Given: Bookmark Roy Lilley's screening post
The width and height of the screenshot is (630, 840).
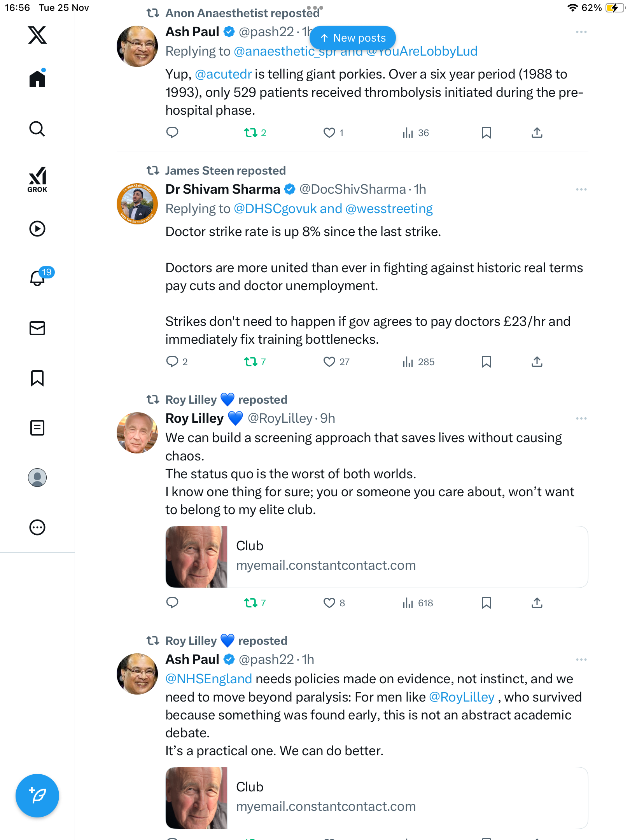Looking at the screenshot, I should (x=486, y=603).
